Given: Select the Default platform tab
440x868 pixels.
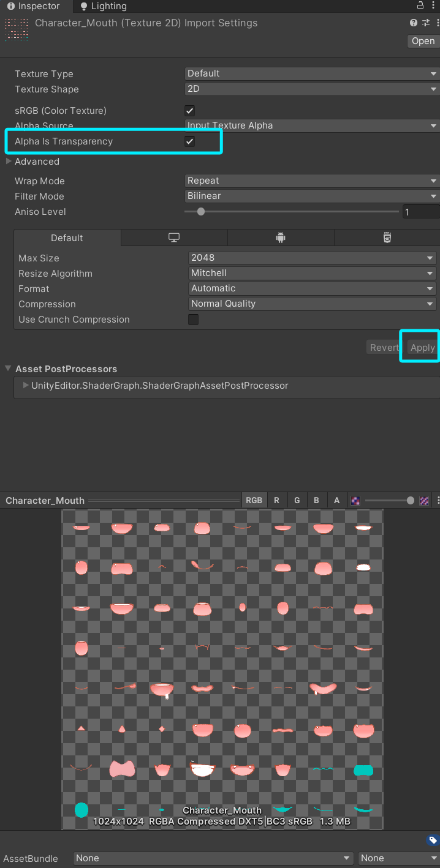Looking at the screenshot, I should click(67, 238).
